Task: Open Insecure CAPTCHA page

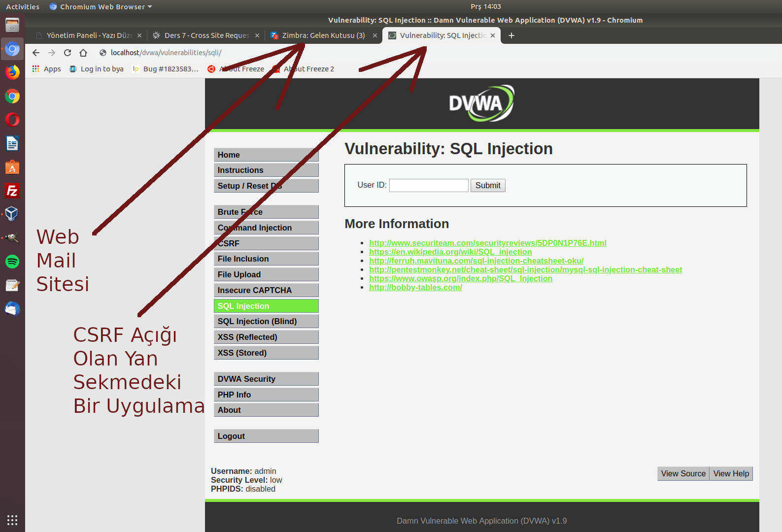Action: [266, 290]
